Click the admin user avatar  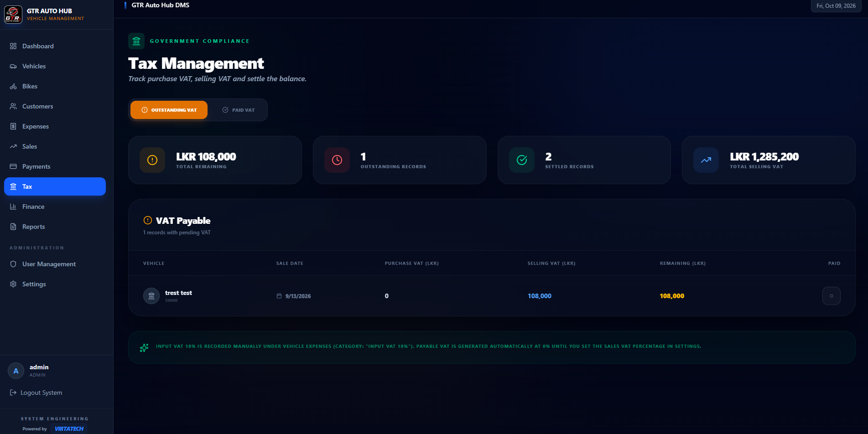click(16, 371)
